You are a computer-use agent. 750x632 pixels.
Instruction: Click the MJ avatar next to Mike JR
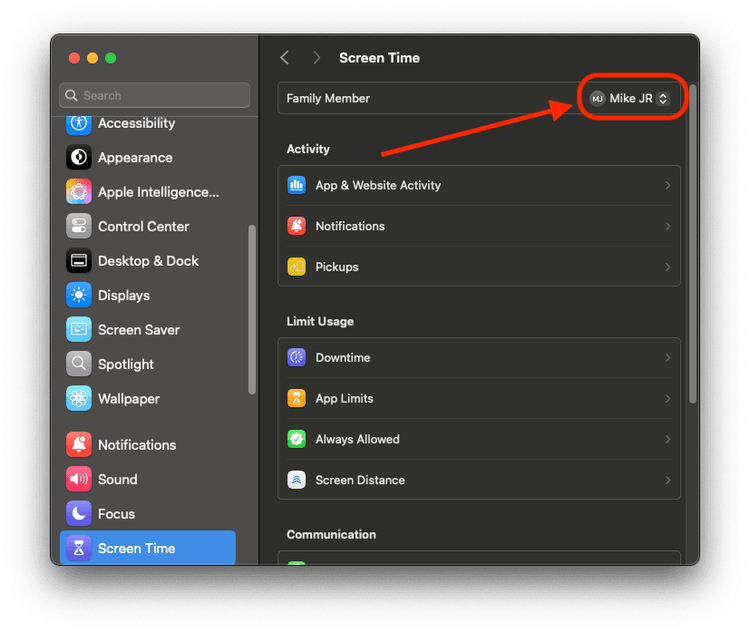[x=597, y=99]
